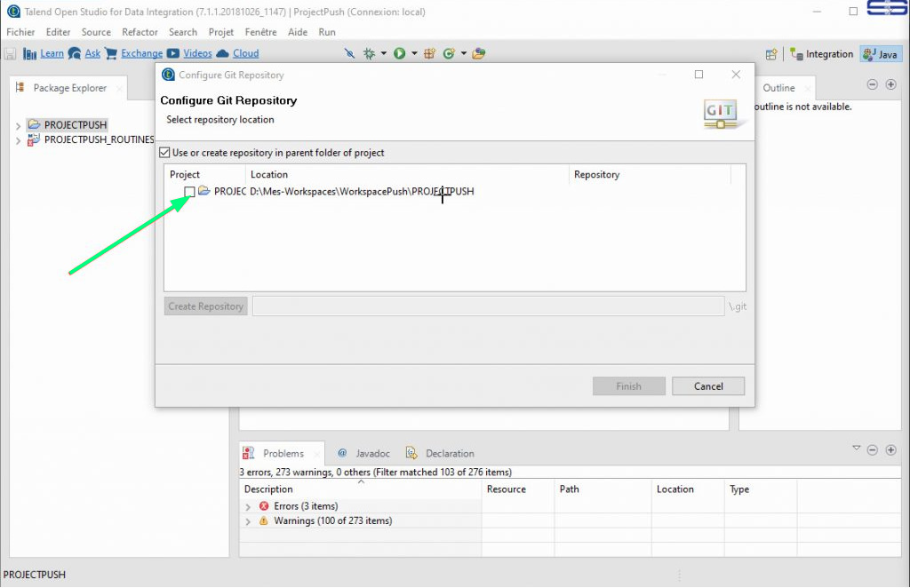Click the repository path input field

click(488, 306)
